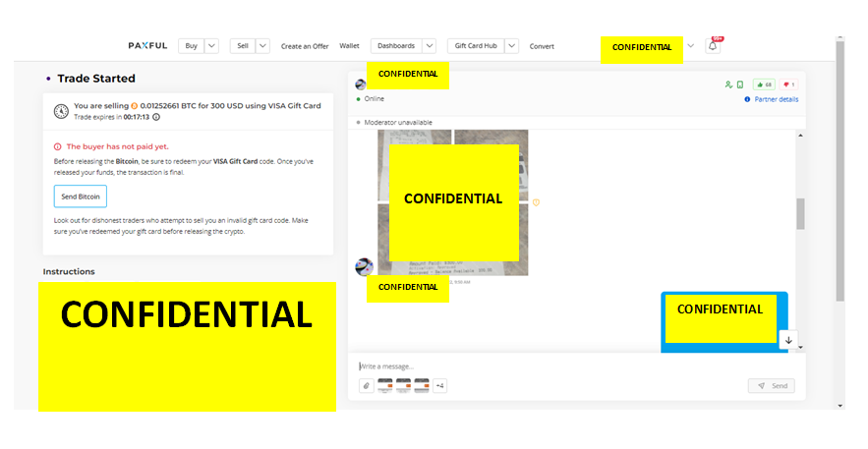Open the notifications bell icon
Image resolution: width=868 pixels, height=449 pixels.
point(713,46)
